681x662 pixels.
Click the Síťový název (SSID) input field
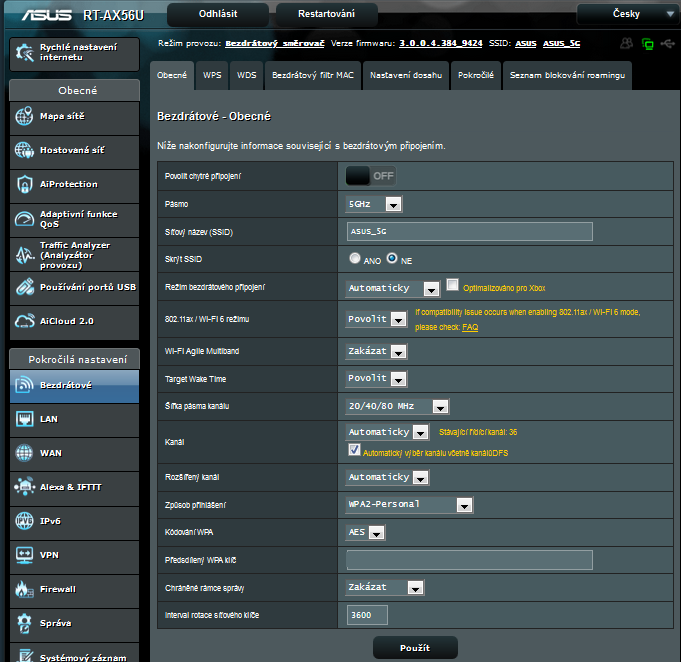click(469, 231)
